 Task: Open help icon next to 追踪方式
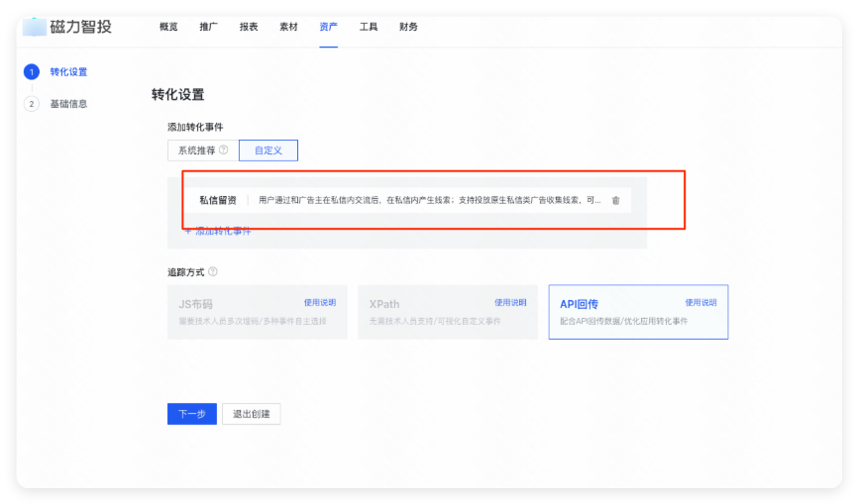[x=213, y=271]
